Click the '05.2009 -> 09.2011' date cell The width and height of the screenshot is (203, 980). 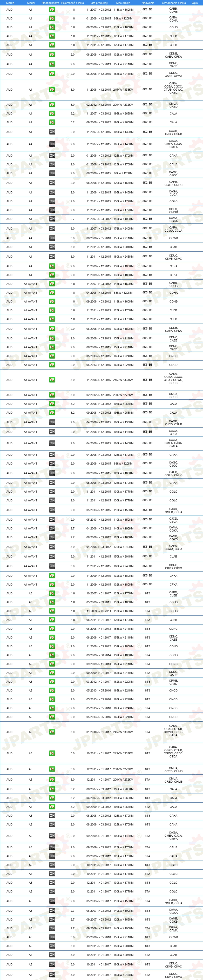coord(98,602)
